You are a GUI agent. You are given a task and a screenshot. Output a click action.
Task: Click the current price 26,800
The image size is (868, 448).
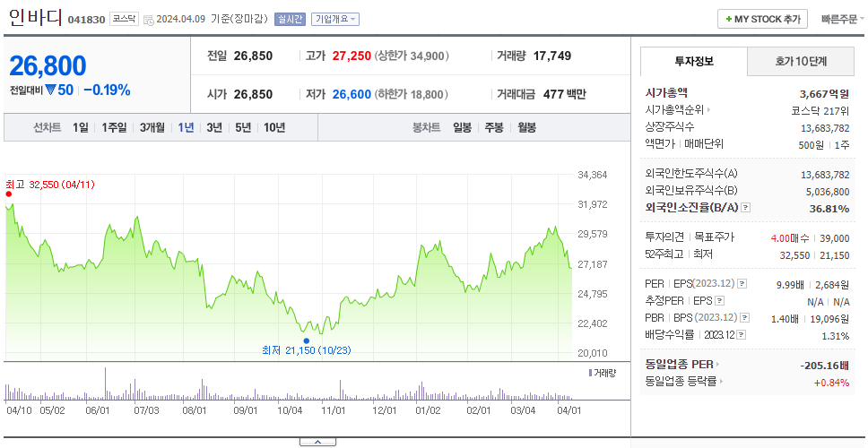[x=48, y=65]
